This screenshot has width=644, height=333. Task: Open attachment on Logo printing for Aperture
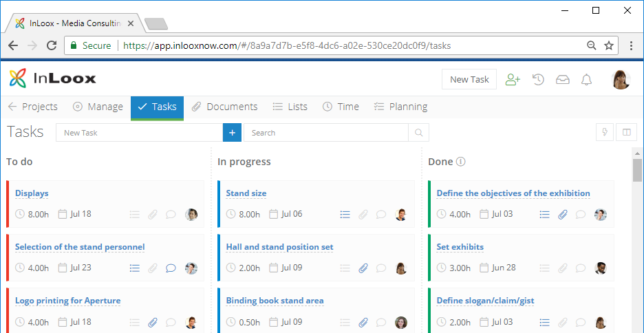point(153,322)
